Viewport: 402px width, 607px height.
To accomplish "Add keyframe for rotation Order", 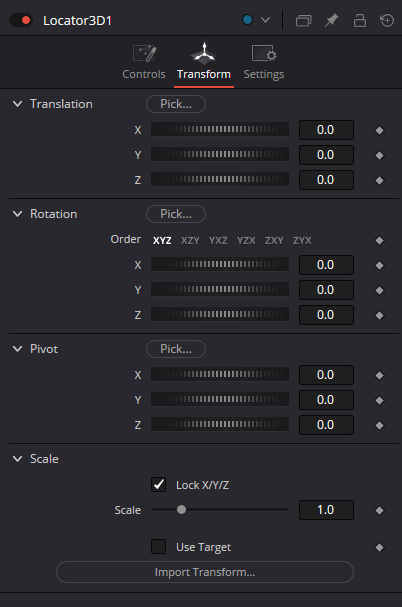I will (x=380, y=240).
